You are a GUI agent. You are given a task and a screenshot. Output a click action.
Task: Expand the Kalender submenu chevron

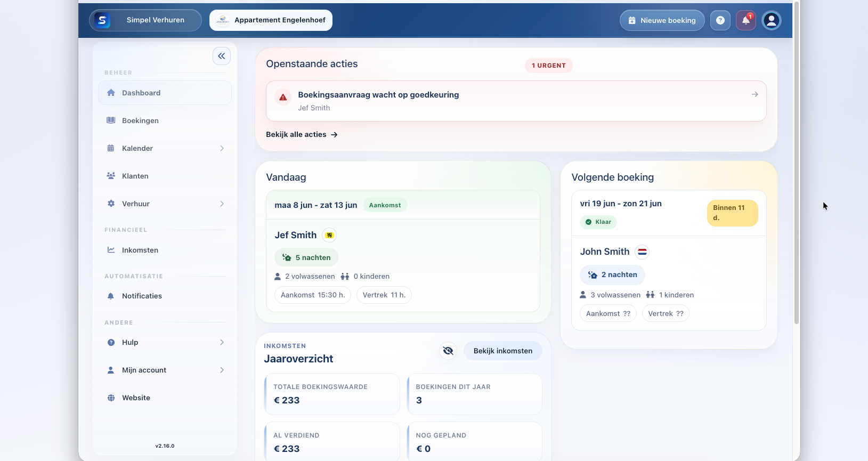coord(222,148)
